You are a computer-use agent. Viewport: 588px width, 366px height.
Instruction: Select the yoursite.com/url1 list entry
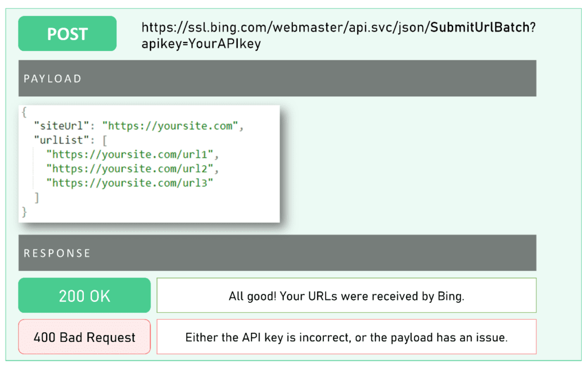(133, 154)
